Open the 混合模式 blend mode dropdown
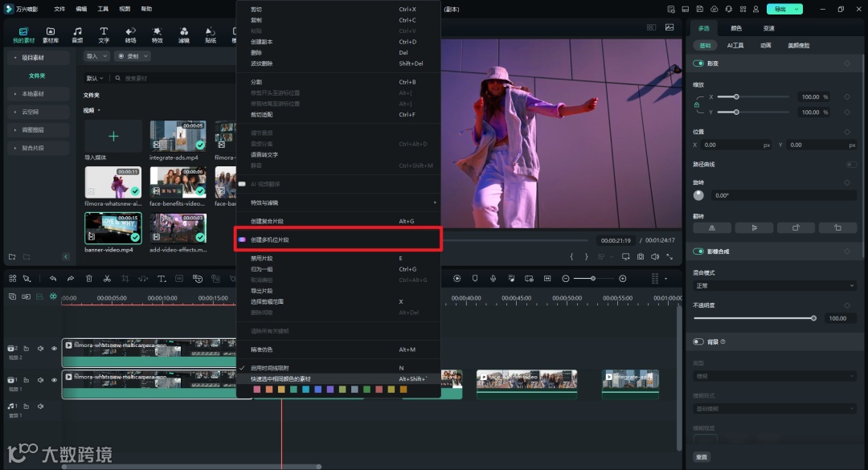Viewport: 868px width, 470px height. pos(775,285)
